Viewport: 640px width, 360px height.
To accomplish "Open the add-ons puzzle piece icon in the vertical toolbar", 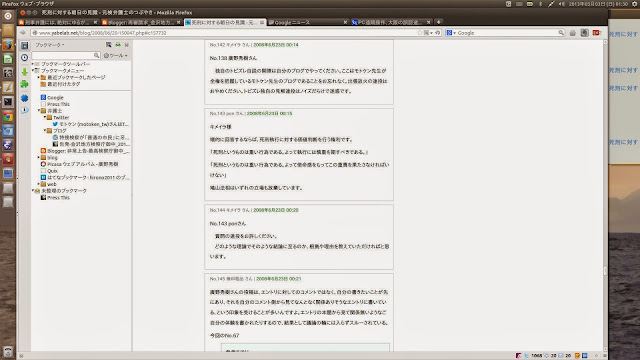I will (24, 84).
